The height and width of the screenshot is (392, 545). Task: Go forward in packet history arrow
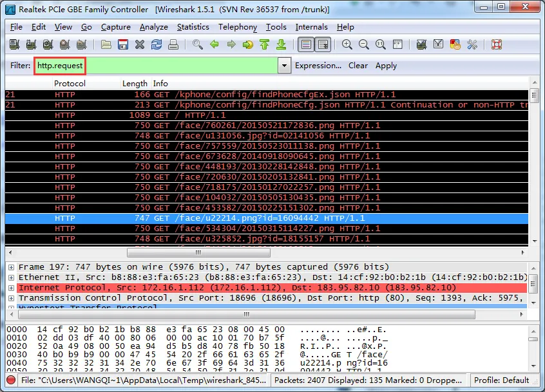tap(231, 44)
